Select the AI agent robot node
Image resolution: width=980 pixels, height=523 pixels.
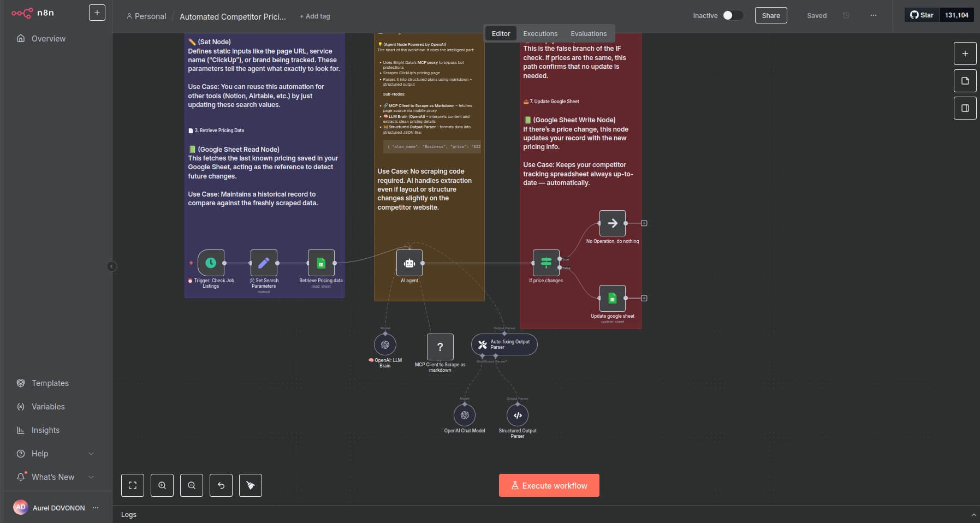pos(409,263)
